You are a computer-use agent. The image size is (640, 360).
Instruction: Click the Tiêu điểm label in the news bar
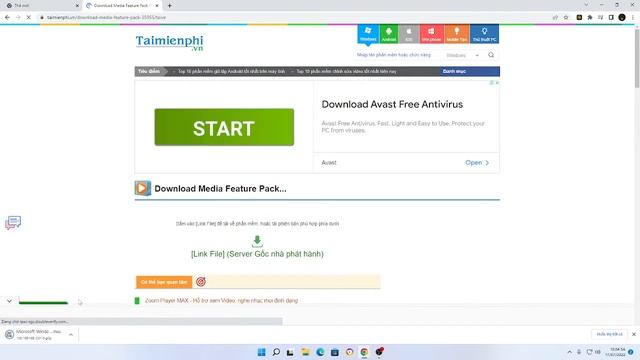(x=149, y=71)
